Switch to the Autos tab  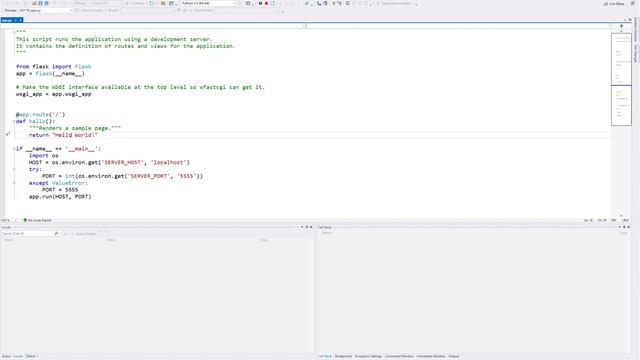[x=6, y=356]
